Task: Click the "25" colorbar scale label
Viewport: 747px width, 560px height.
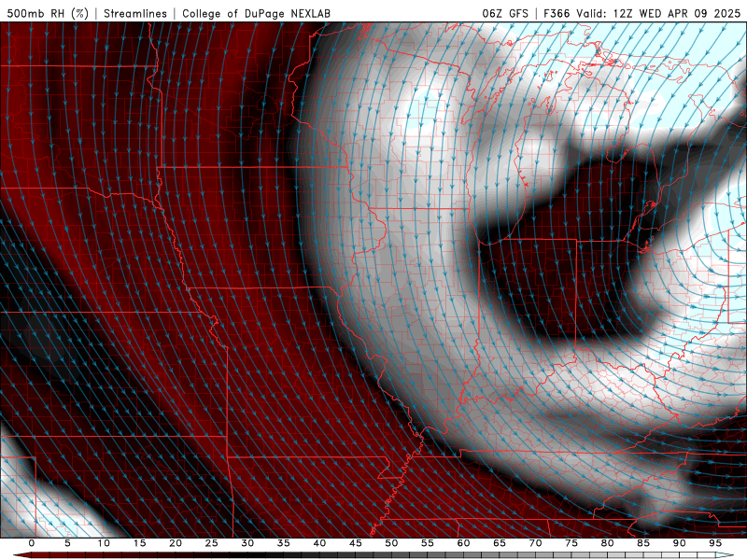Action: [212, 543]
